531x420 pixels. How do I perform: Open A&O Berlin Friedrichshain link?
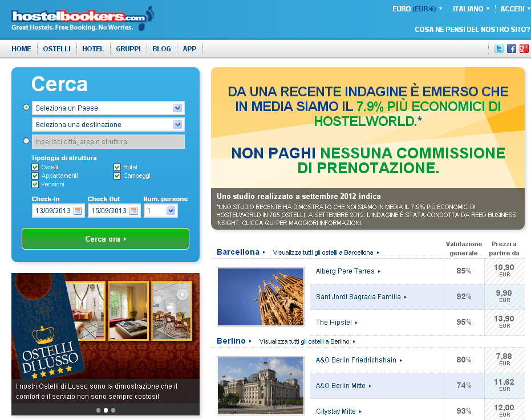[359, 360]
